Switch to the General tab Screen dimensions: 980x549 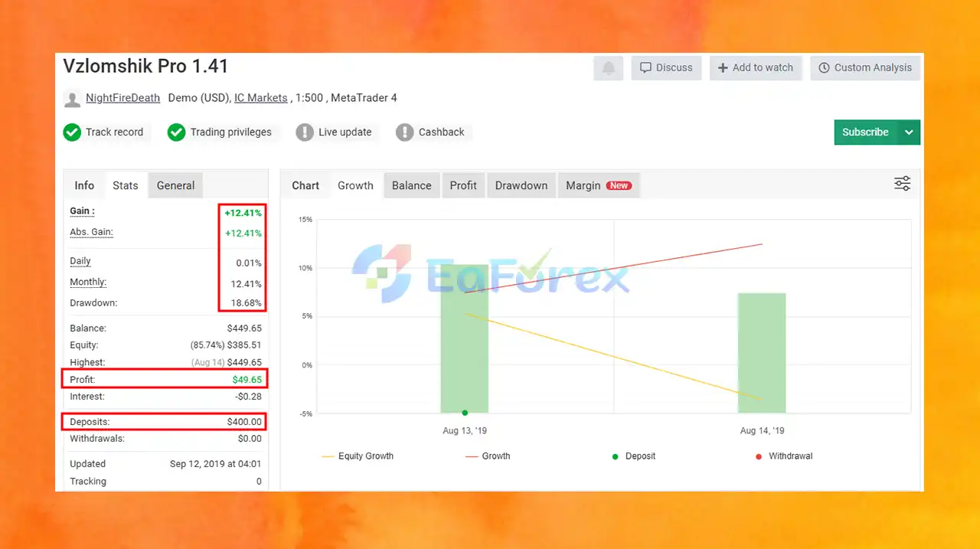[x=175, y=185]
